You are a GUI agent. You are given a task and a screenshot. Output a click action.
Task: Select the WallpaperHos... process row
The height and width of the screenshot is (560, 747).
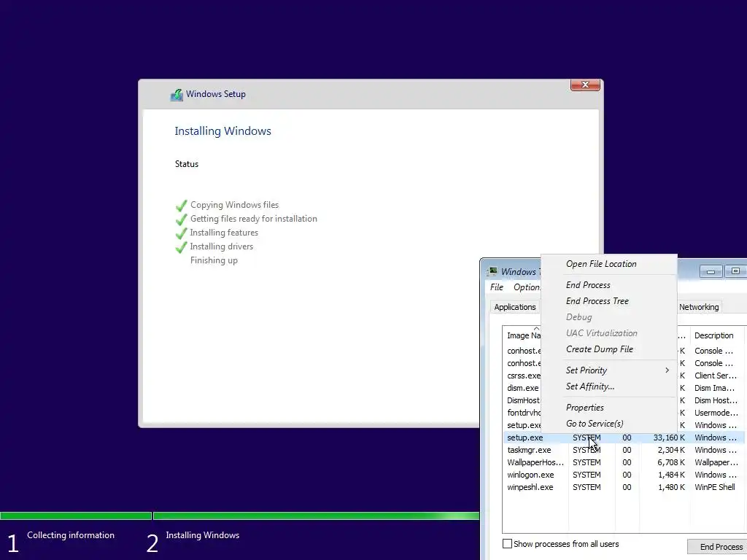(624, 462)
